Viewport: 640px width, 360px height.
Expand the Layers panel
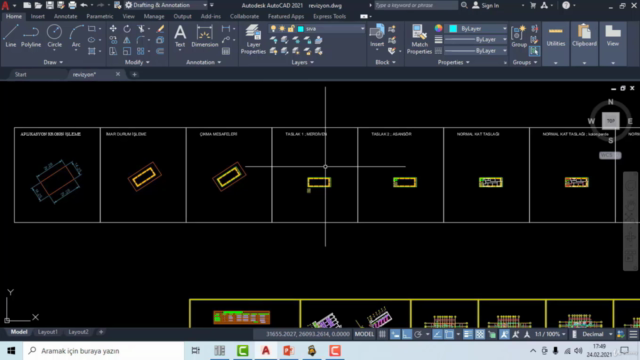[x=302, y=62]
